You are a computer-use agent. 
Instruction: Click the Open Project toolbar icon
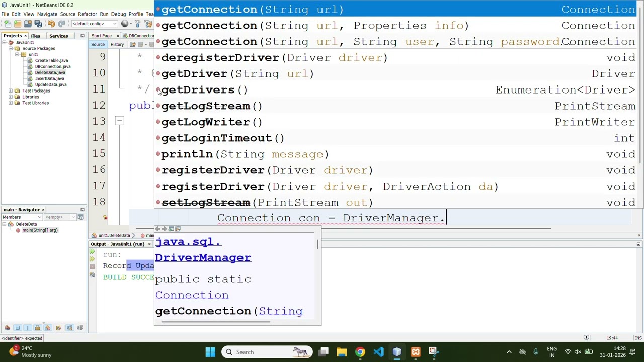coord(28,24)
